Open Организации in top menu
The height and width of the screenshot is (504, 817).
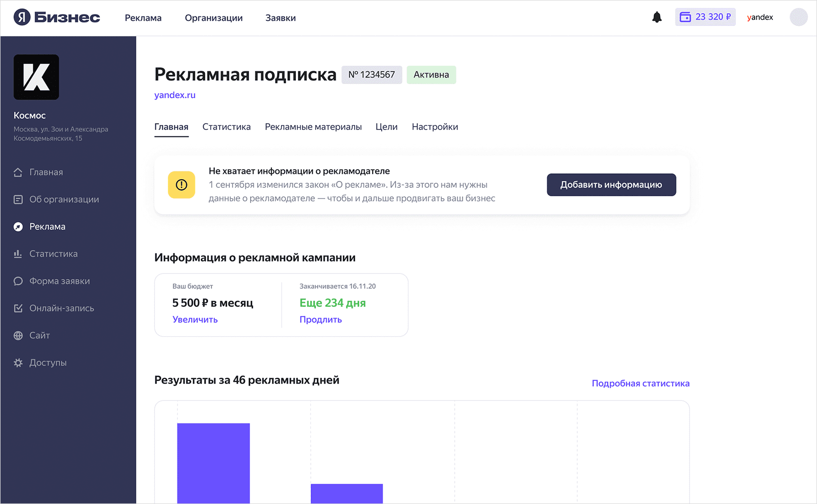click(214, 18)
